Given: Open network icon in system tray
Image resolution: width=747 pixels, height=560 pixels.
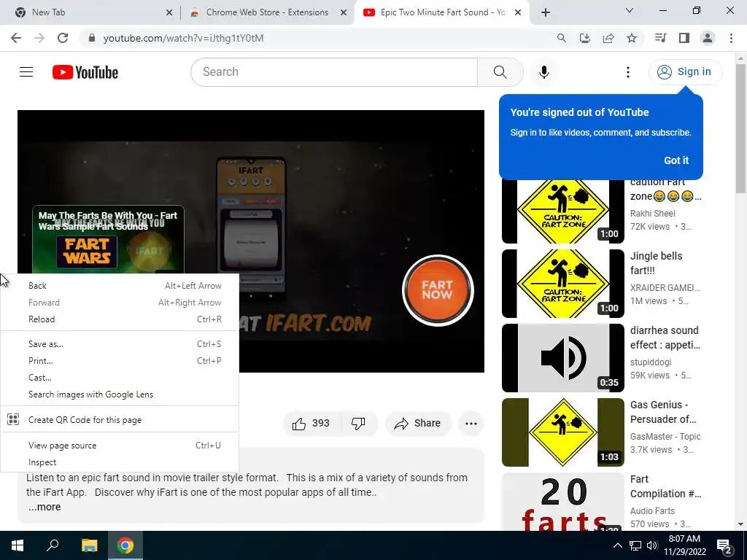Looking at the screenshot, I should click(635, 545).
